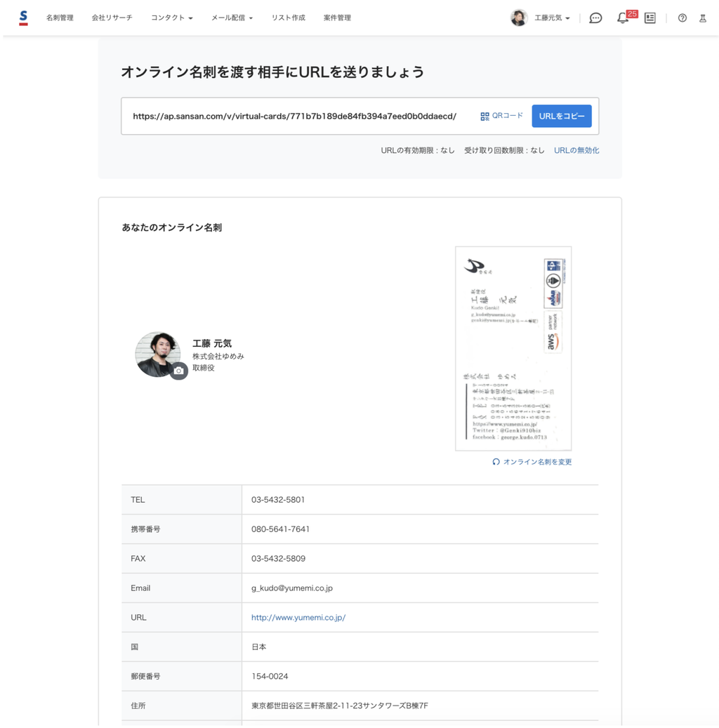Image resolution: width=719 pixels, height=728 pixels.
Task: Open the chat messages icon
Action: tap(595, 18)
